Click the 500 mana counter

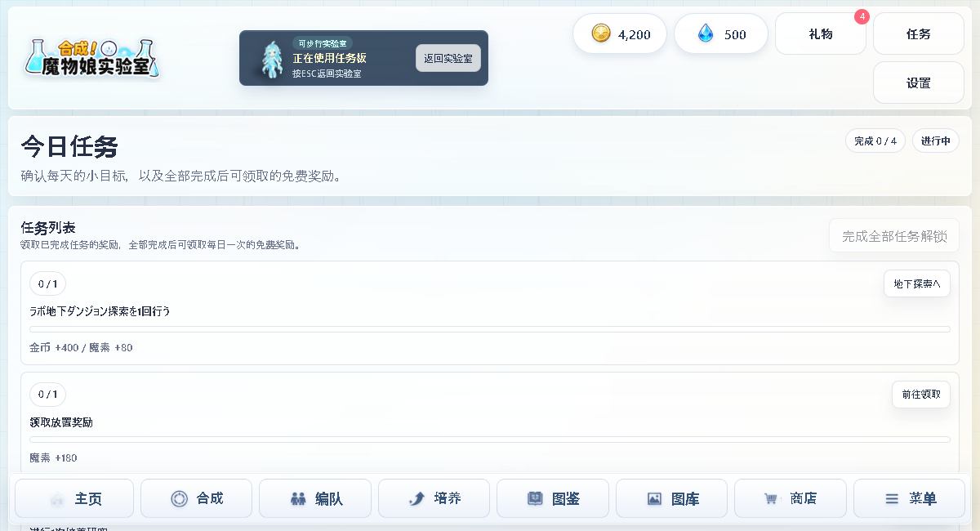click(x=721, y=33)
